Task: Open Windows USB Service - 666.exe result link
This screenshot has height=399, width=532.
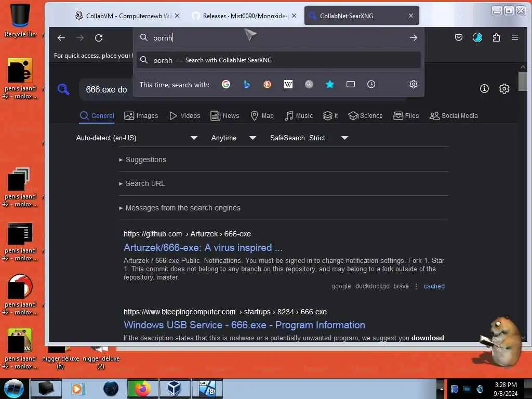Action: click(244, 325)
